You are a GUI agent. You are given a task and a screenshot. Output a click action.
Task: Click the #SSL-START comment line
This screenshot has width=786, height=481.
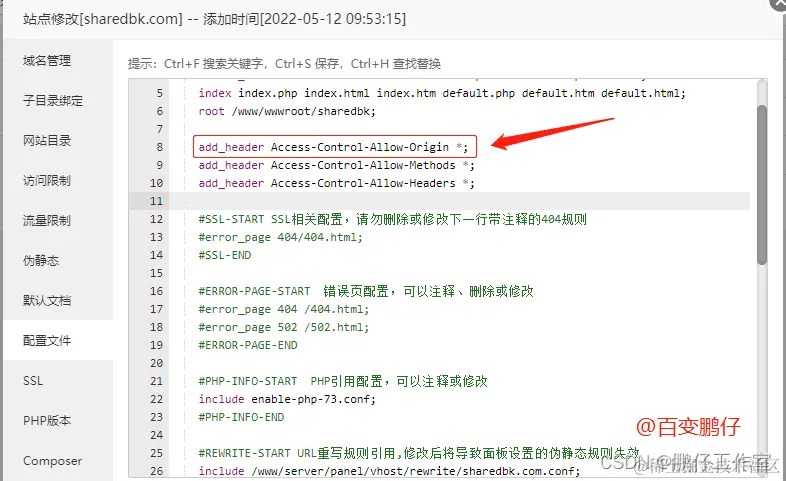click(x=392, y=219)
